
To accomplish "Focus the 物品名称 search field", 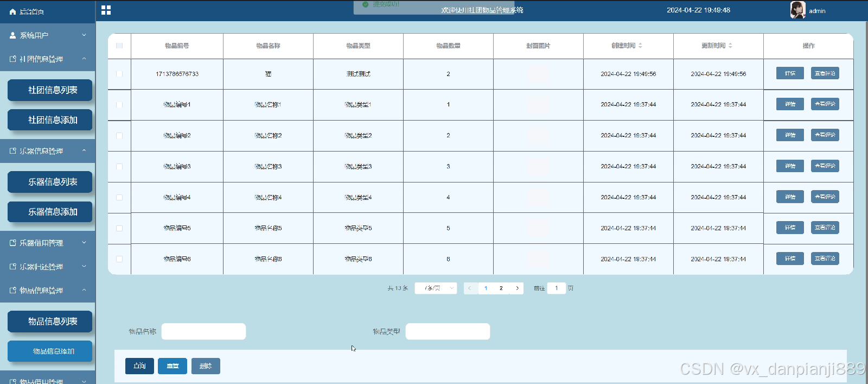I will pyautogui.click(x=203, y=331).
